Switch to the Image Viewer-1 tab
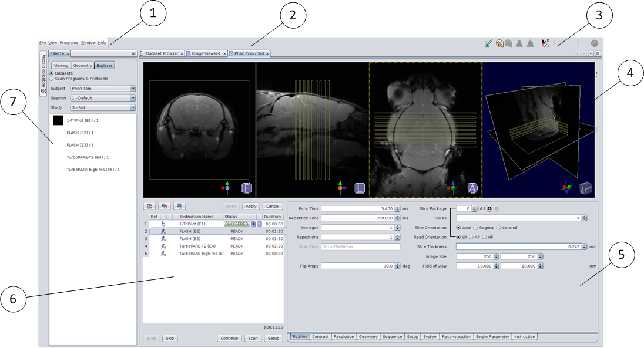The height and width of the screenshot is (348, 644). pos(206,53)
